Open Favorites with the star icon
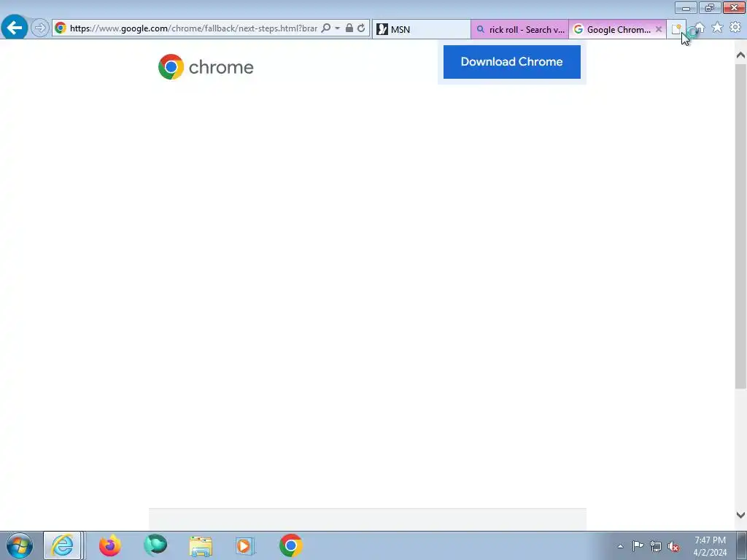This screenshot has height=560, width=747. 717,28
